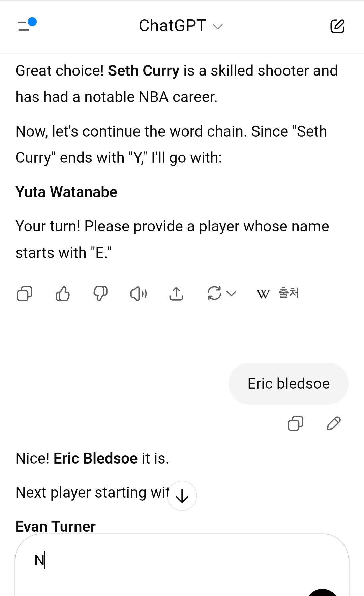Open the Wikipedia sources link
This screenshot has width=364, height=596.
point(278,293)
